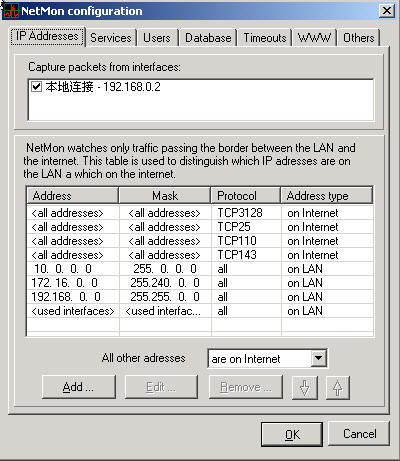Select the TCP3128 row in table
The image size is (400, 461).
[x=200, y=213]
